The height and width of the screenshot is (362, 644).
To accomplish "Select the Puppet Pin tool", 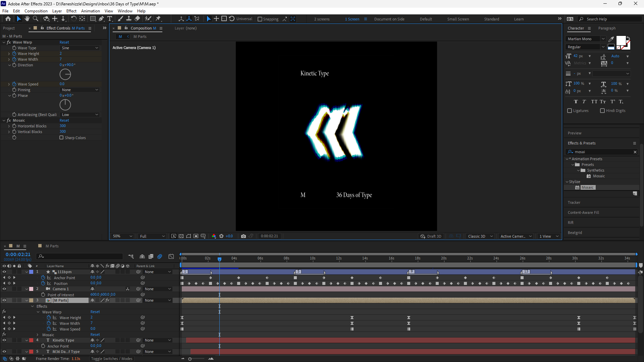I will click(x=158, y=19).
